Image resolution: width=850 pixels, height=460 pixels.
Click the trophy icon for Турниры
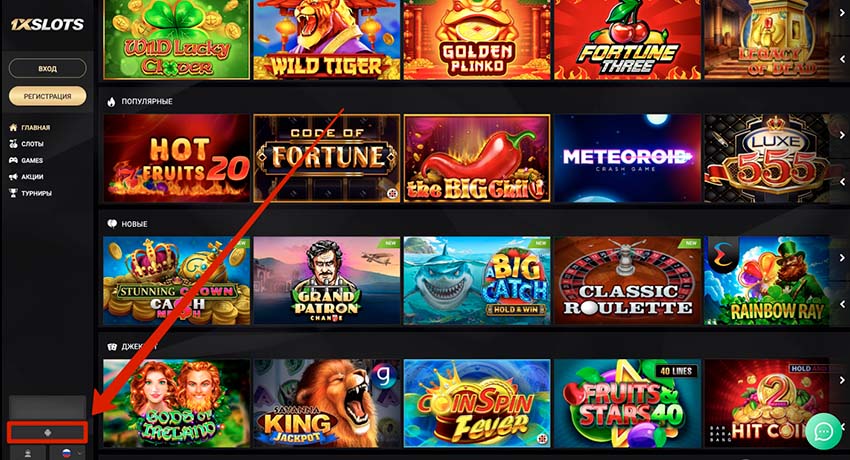pyautogui.click(x=14, y=193)
